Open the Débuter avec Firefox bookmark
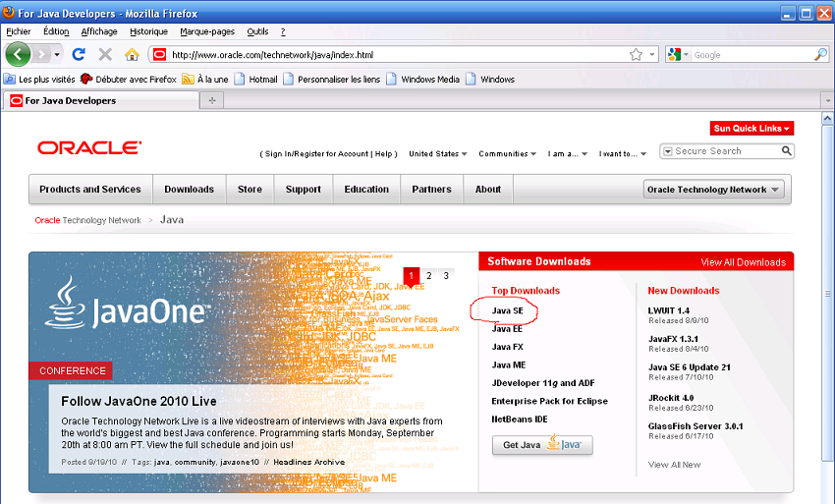 129,80
